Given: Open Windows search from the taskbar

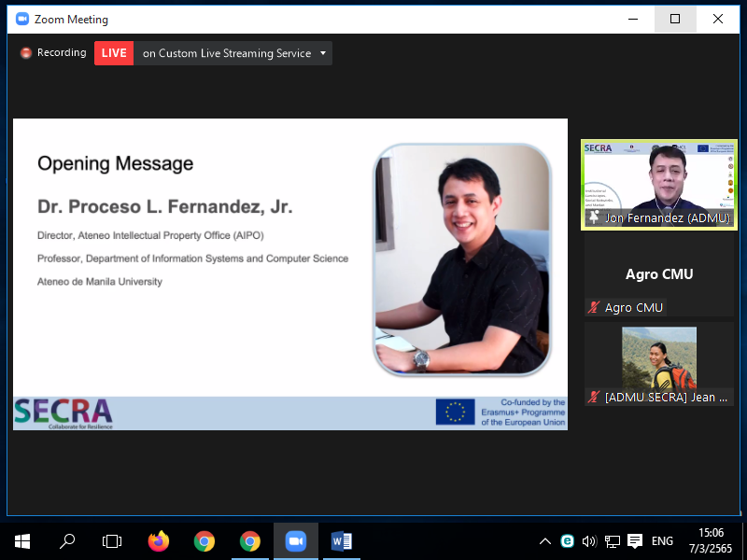Looking at the screenshot, I should pyautogui.click(x=67, y=541).
